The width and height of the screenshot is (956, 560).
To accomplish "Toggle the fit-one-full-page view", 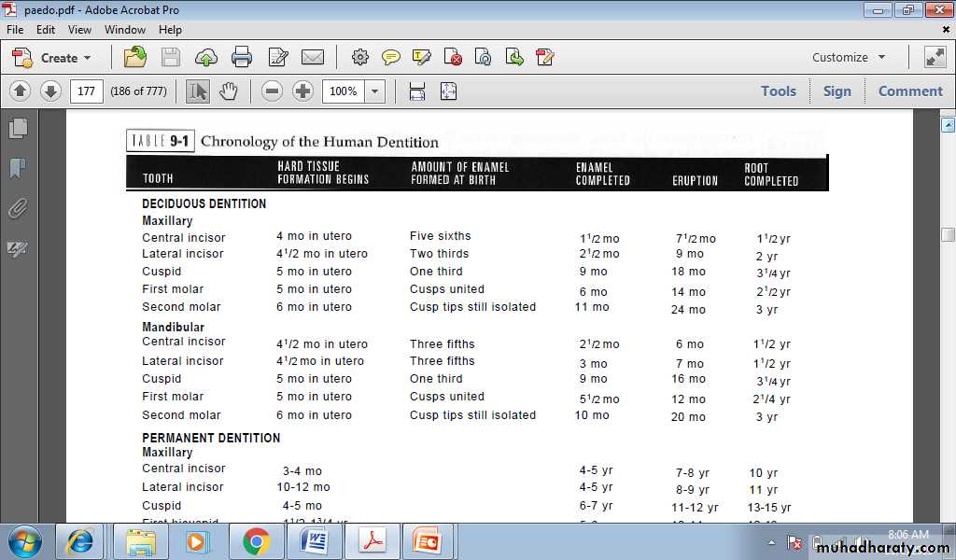I will pos(448,91).
